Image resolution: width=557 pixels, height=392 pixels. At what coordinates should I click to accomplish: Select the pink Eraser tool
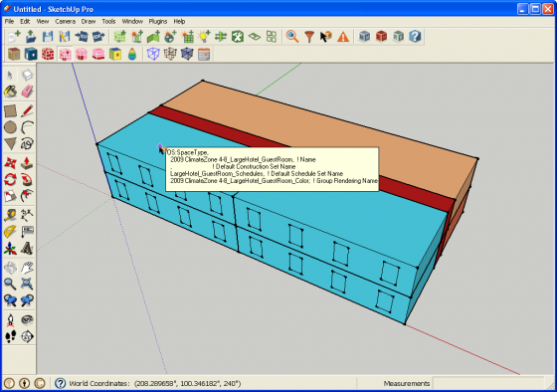click(28, 92)
